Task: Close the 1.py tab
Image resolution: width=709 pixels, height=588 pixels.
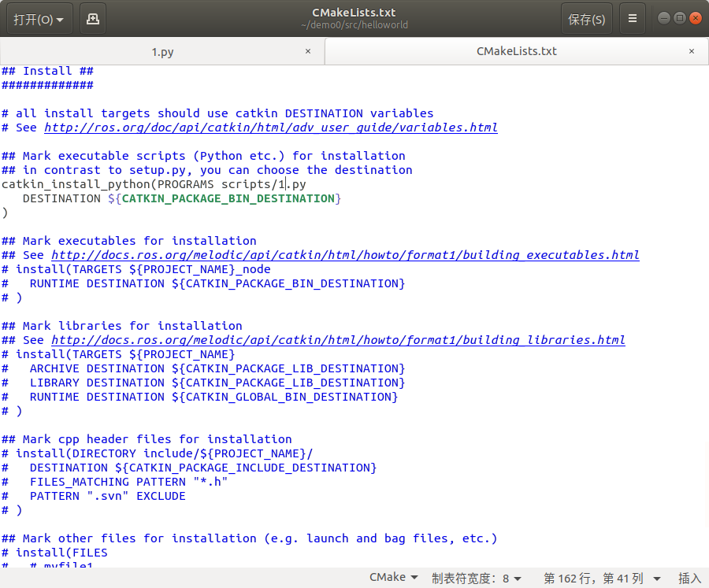Action: click(x=308, y=50)
